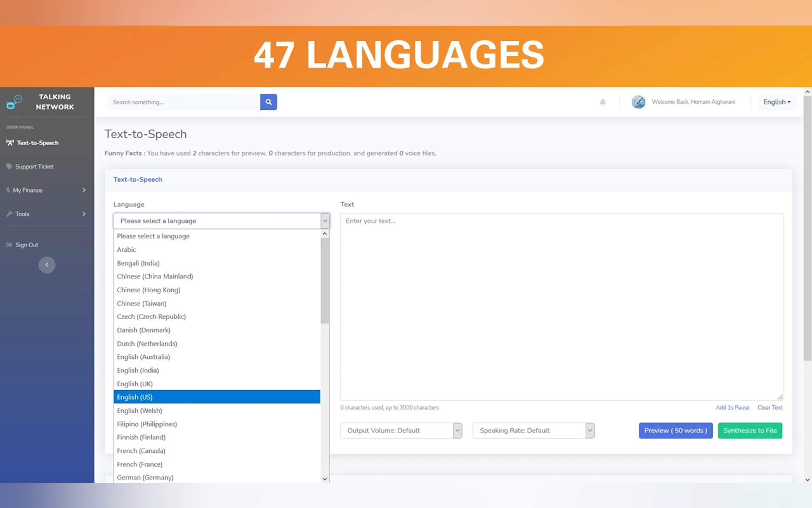This screenshot has width=812, height=508.
Task: Click Preview ( 50 words ) button
Action: coord(675,430)
